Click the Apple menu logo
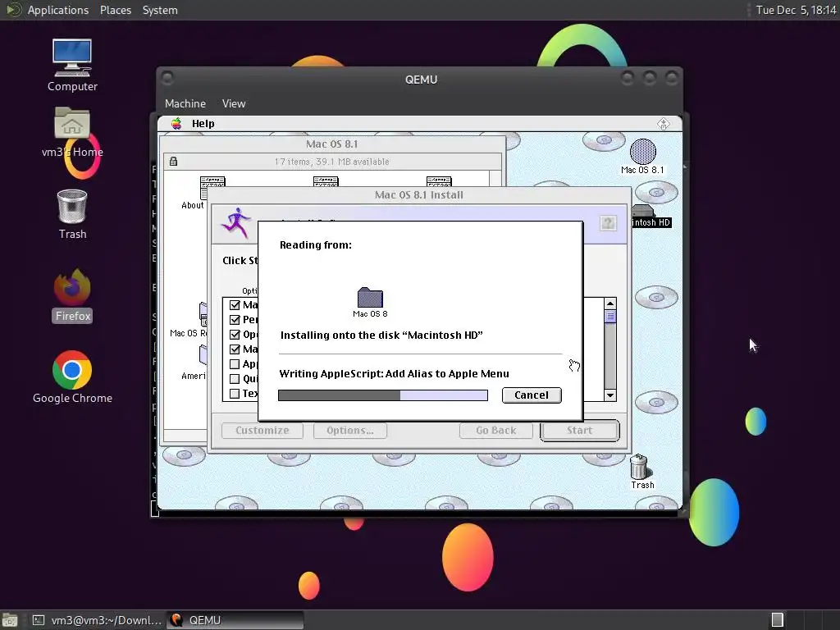 176,124
